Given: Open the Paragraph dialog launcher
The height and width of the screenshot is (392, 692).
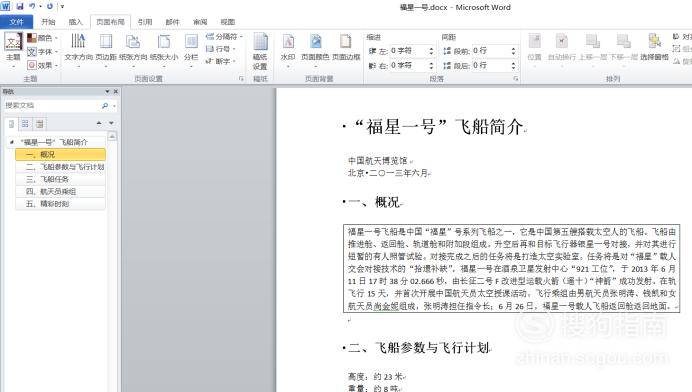Looking at the screenshot, I should click(515, 79).
